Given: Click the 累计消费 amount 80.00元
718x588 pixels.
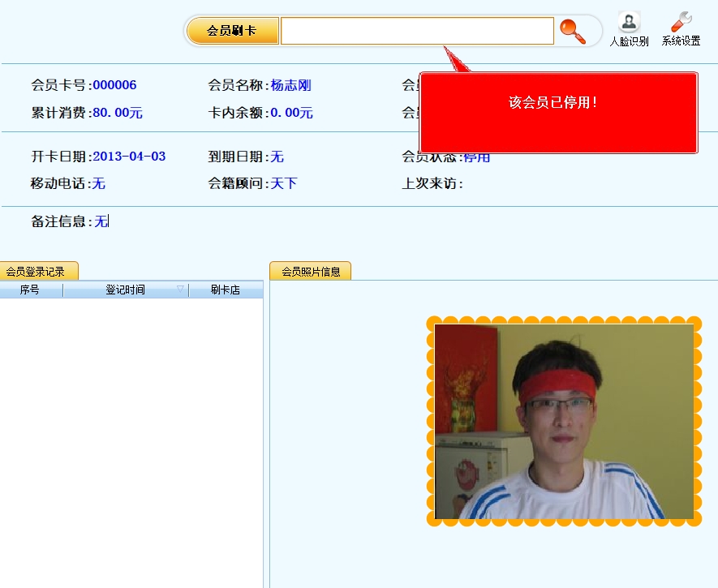Looking at the screenshot, I should pyautogui.click(x=118, y=113).
